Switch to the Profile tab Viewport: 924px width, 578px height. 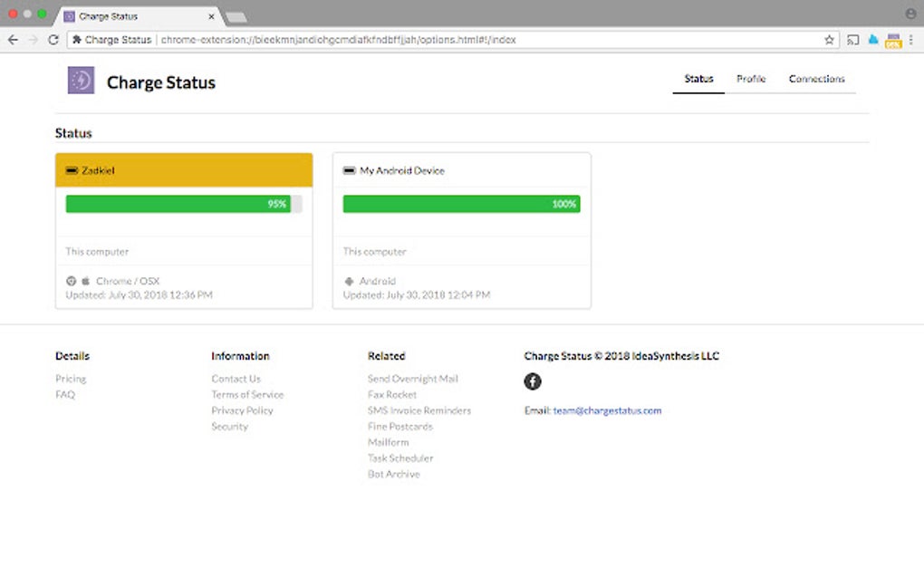coord(751,79)
